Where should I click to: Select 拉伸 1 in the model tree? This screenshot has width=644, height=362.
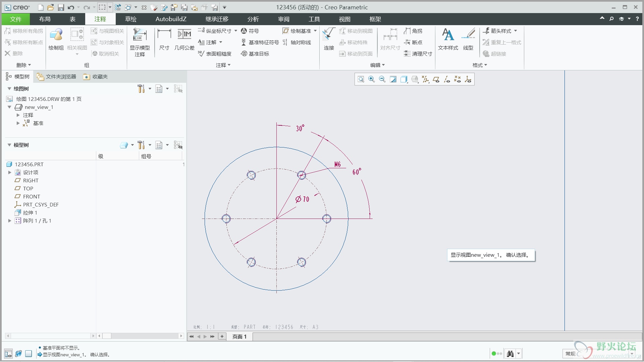point(30,213)
